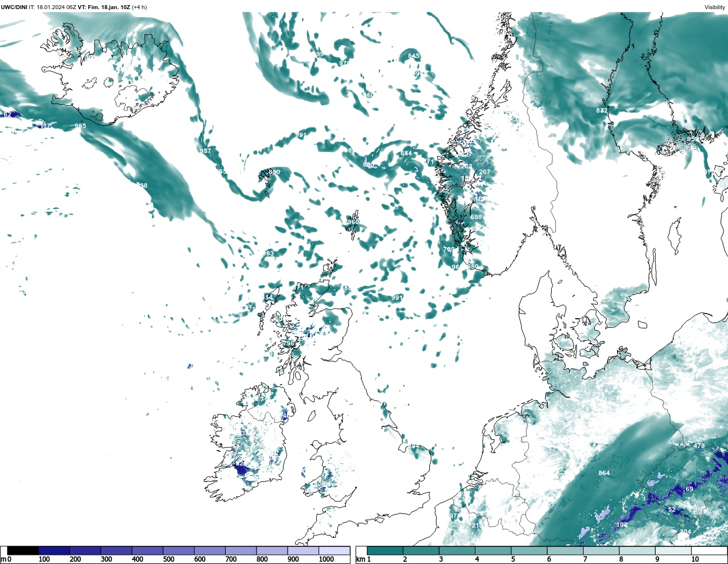Click the 'Visibility' title label

click(715, 7)
